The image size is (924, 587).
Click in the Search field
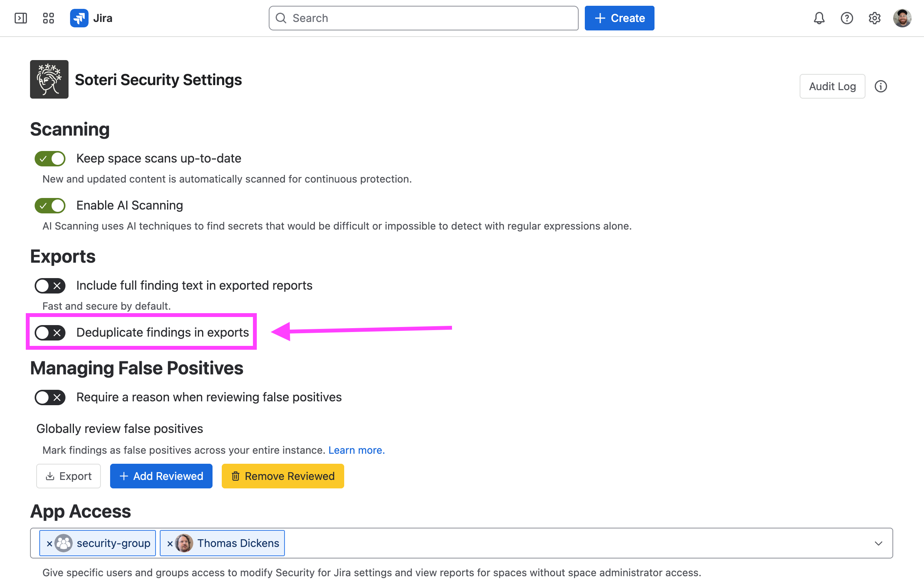pos(423,18)
